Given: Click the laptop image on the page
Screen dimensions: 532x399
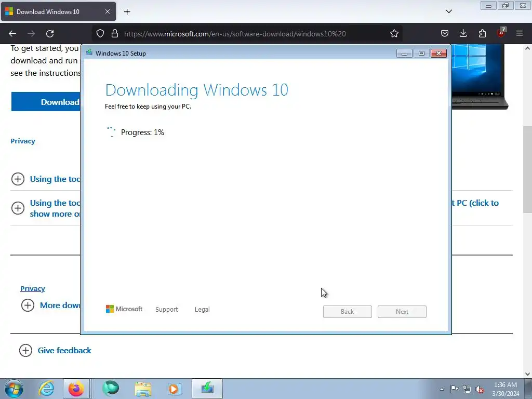Looking at the screenshot, I should click(480, 77).
